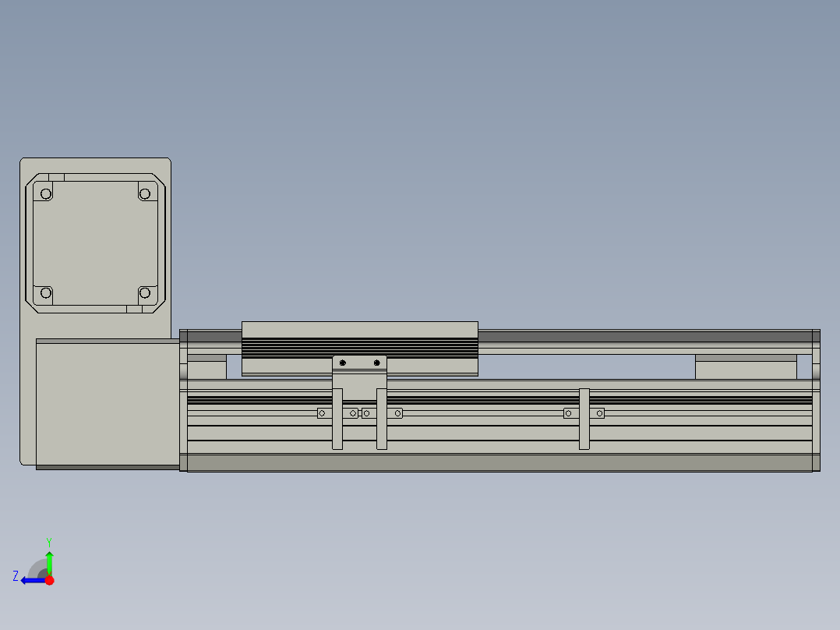Select the dark bottom base rail

(499, 463)
